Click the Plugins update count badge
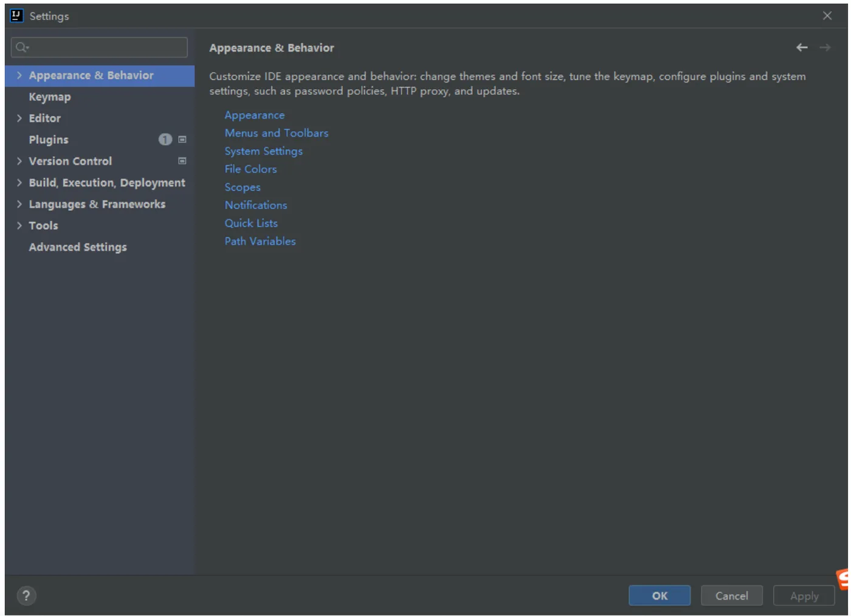Viewport: 851px width, 616px height. [165, 140]
